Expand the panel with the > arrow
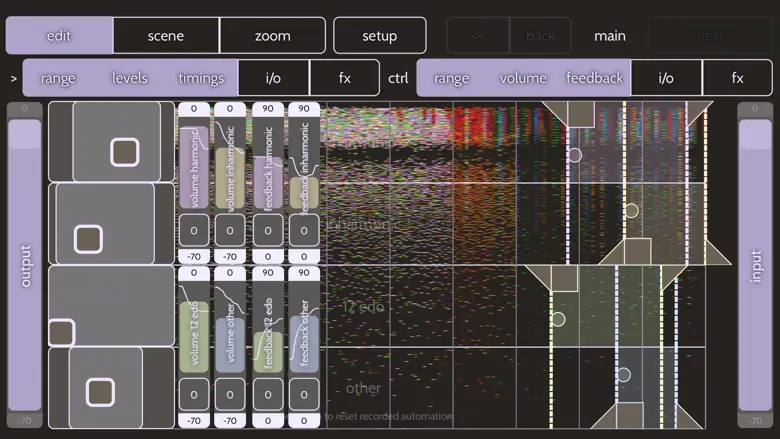This screenshot has width=780, height=439. coord(13,78)
